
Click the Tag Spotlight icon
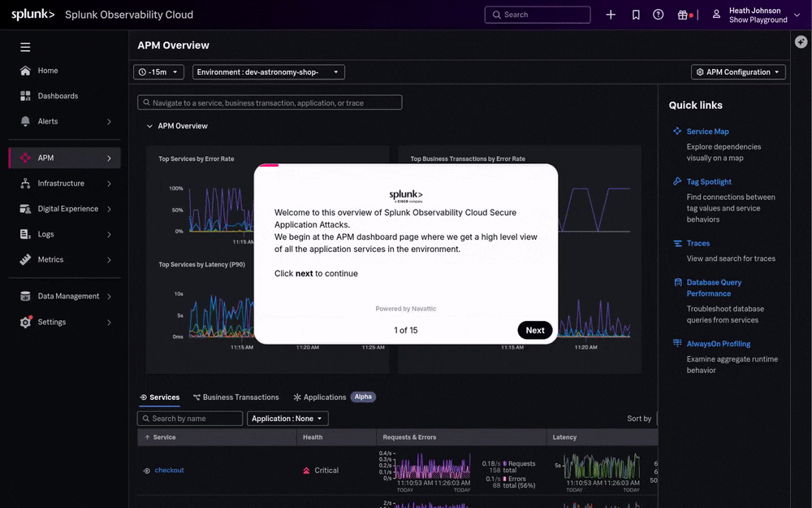tap(677, 181)
